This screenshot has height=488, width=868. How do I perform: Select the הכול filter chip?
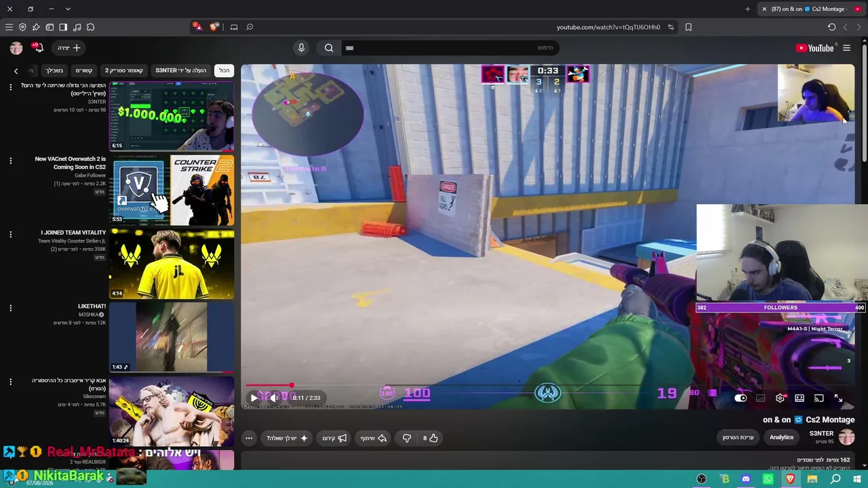(x=224, y=70)
